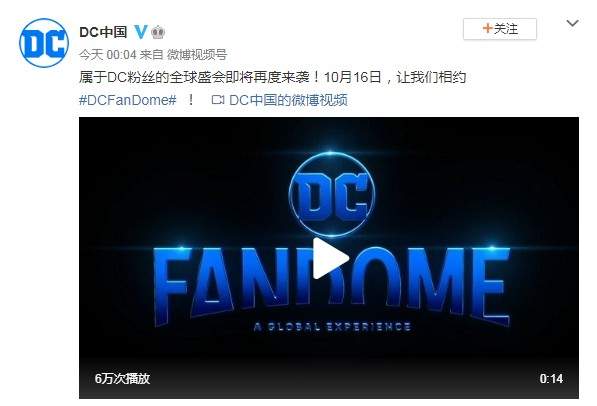Open the DC profile avatar
The width and height of the screenshot is (597, 406).
[x=44, y=43]
